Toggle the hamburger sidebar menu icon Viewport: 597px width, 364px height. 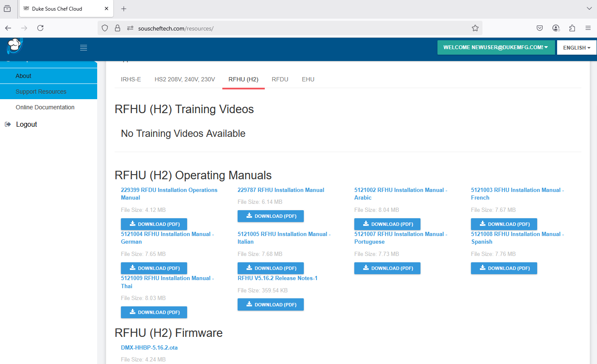[x=84, y=48]
